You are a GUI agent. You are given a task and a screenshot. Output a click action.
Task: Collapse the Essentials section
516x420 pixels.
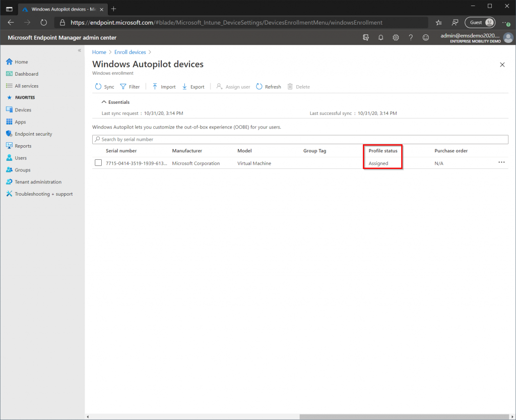tap(115, 102)
